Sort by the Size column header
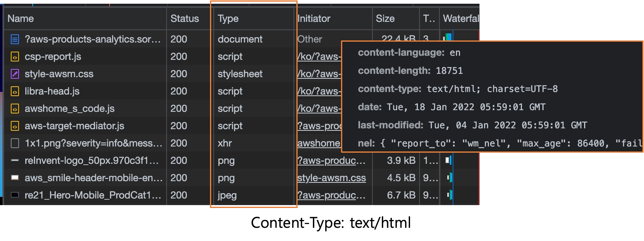 pyautogui.click(x=385, y=19)
